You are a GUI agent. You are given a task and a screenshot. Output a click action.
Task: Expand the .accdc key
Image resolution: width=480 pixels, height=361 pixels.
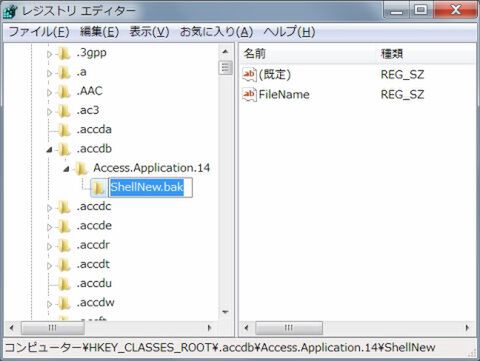(x=49, y=208)
